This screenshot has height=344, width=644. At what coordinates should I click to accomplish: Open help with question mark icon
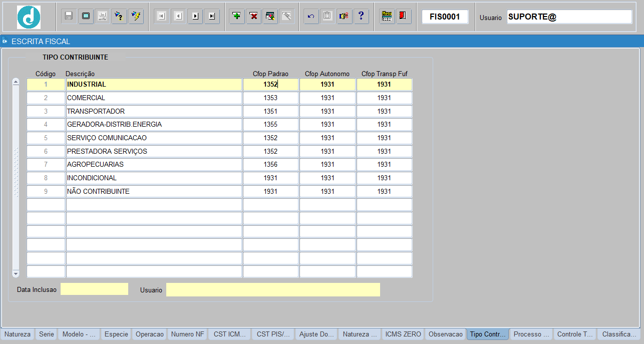click(x=361, y=16)
